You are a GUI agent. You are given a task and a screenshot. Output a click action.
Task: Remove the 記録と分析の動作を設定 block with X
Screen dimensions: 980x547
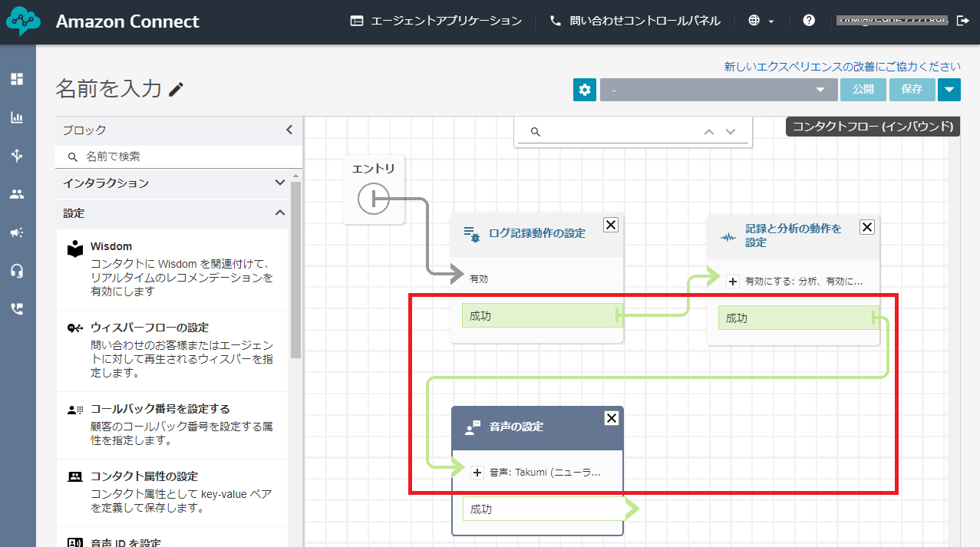(x=866, y=226)
